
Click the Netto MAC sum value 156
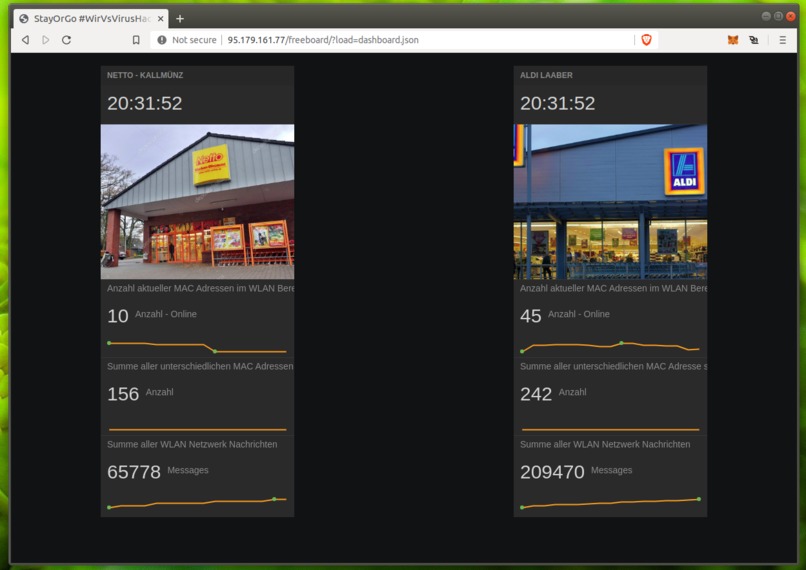(123, 394)
